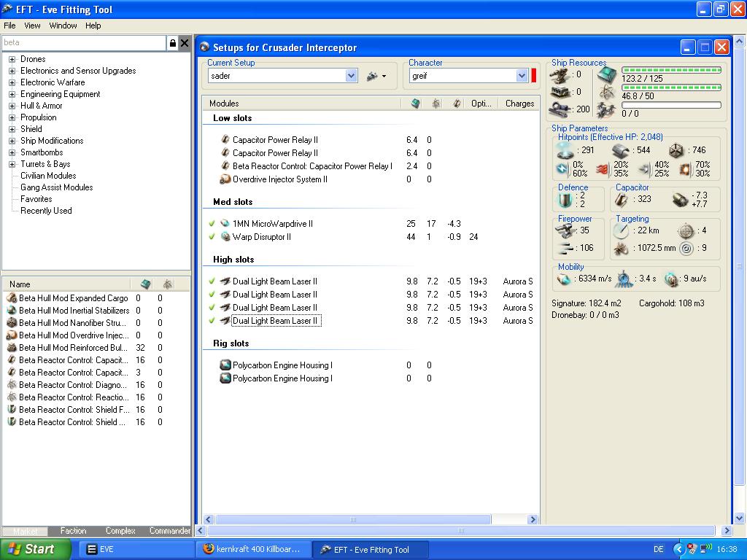The width and height of the screenshot is (747, 560).
Task: Select Overdrive Injector System II module
Action: (279, 179)
